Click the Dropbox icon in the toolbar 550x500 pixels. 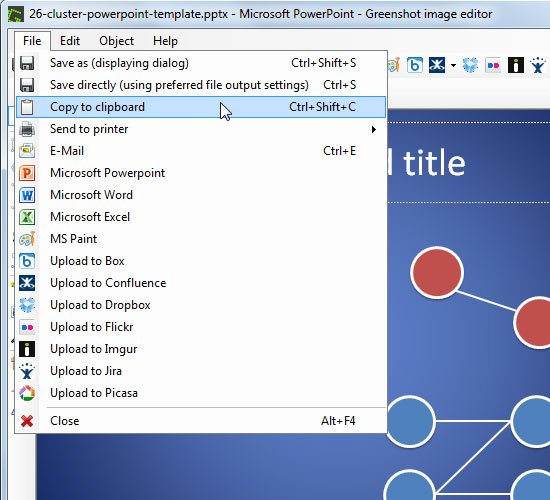pyautogui.click(x=470, y=65)
